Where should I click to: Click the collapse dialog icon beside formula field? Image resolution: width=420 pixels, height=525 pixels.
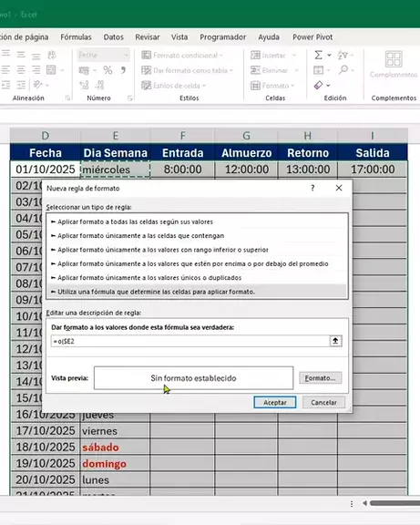[x=335, y=341]
